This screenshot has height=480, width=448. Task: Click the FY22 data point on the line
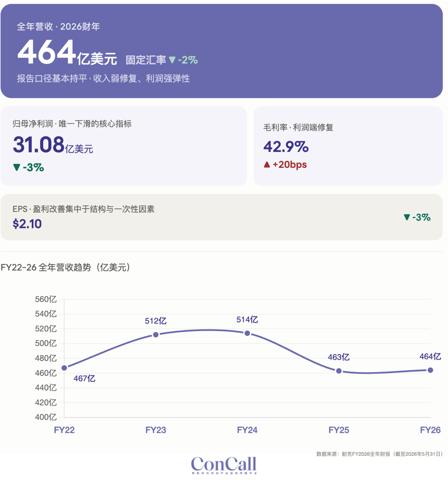[64, 368]
